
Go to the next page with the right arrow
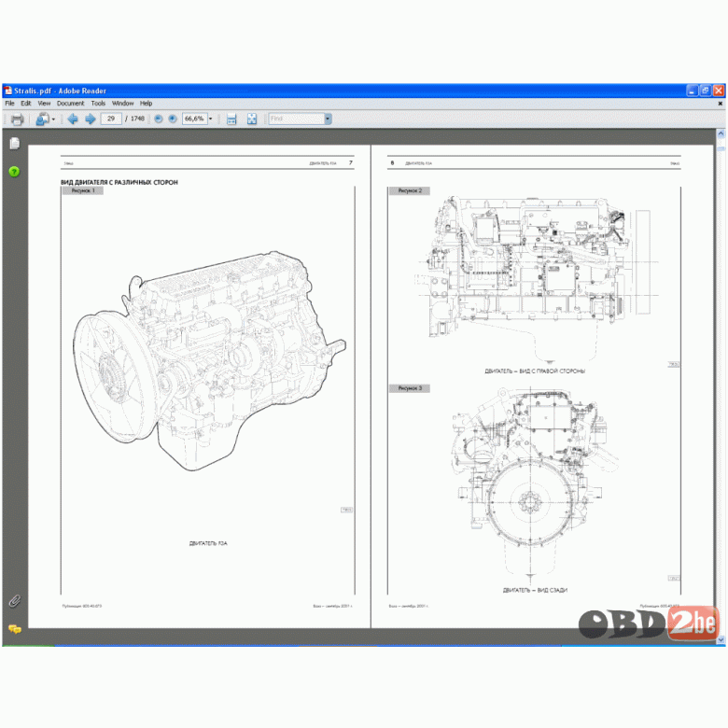[x=91, y=119]
